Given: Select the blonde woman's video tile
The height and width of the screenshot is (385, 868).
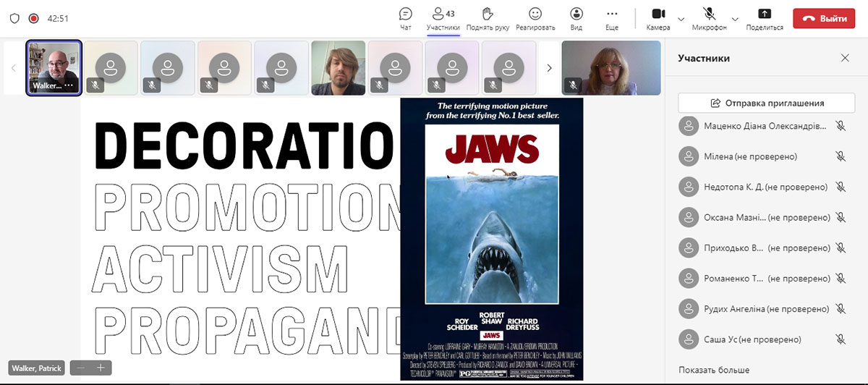Looking at the screenshot, I should (611, 68).
